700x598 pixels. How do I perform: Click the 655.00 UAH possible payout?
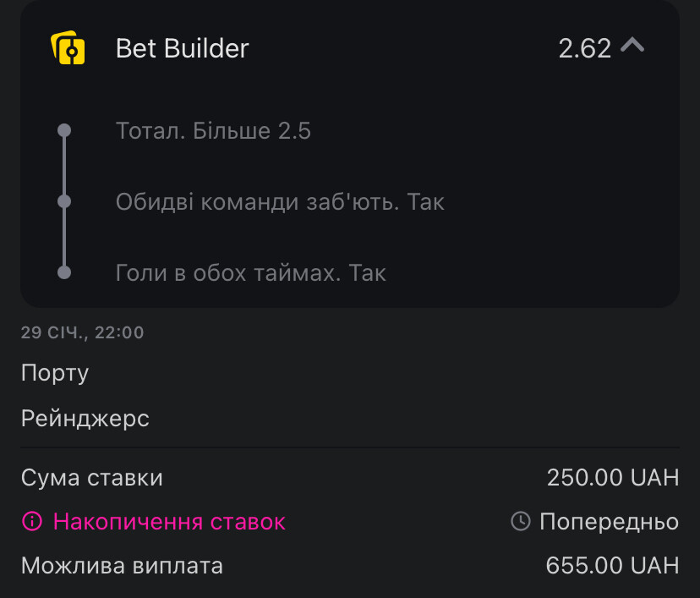(x=612, y=566)
